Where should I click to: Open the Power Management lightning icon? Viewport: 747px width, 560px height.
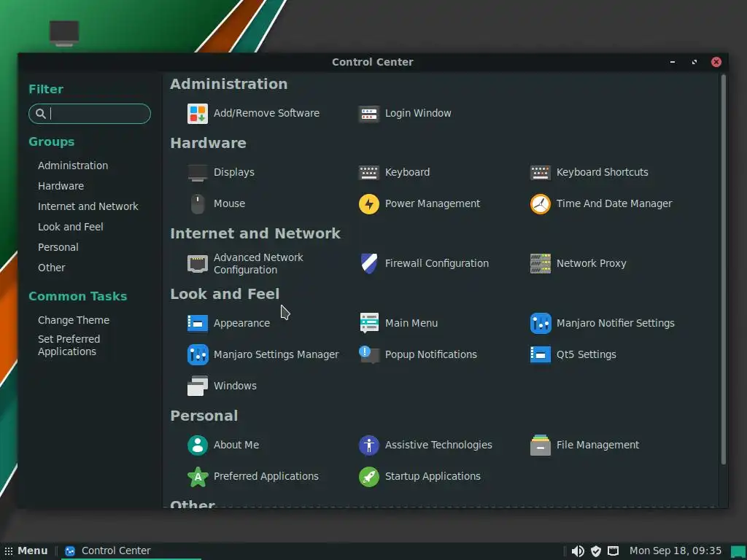point(368,204)
